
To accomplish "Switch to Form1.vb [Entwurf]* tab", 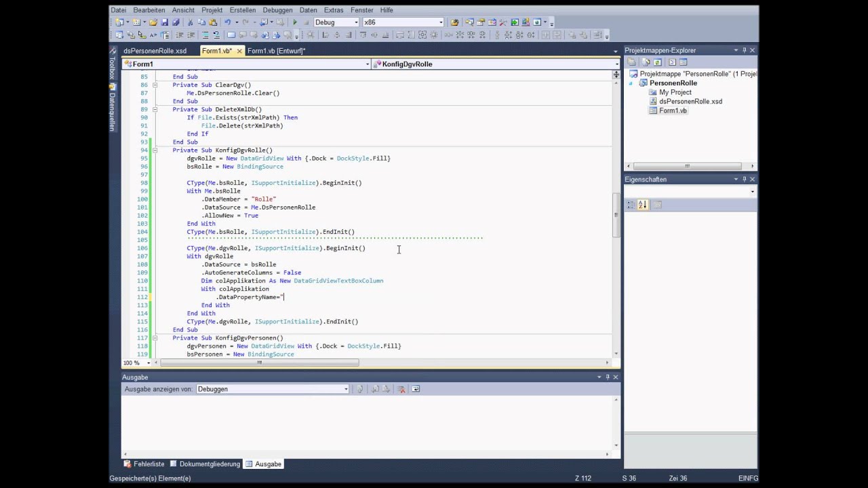I will tap(276, 51).
